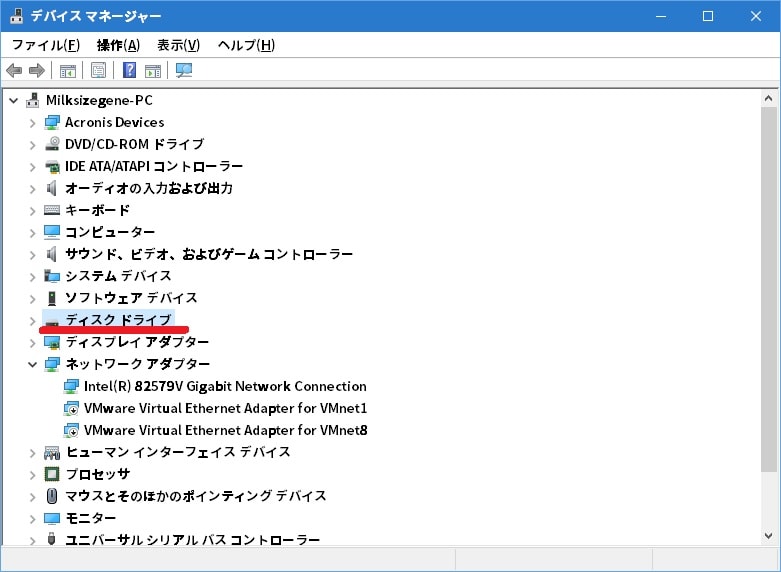Open the Properties toolbar icon

click(99, 70)
